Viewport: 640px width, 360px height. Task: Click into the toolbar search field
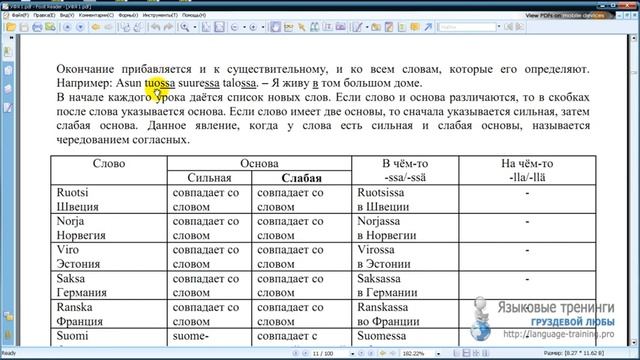click(x=467, y=27)
